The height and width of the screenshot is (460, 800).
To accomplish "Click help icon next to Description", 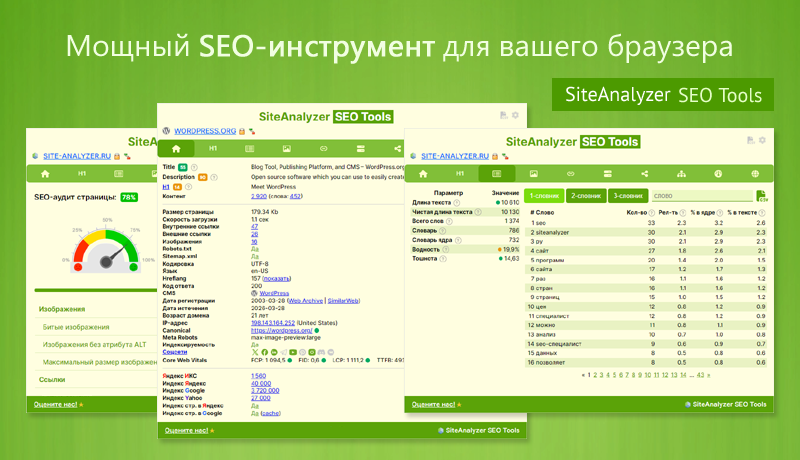I will pos(214,177).
